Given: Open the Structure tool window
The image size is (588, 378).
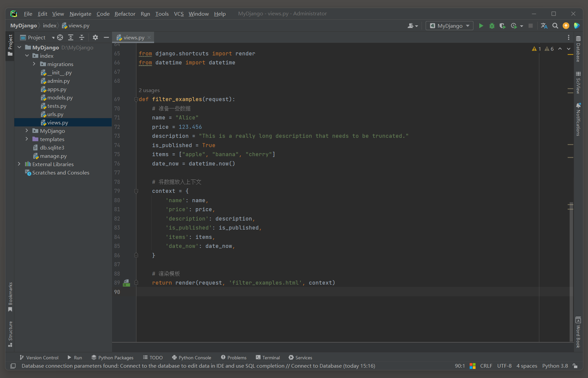Looking at the screenshot, I should 10,334.
